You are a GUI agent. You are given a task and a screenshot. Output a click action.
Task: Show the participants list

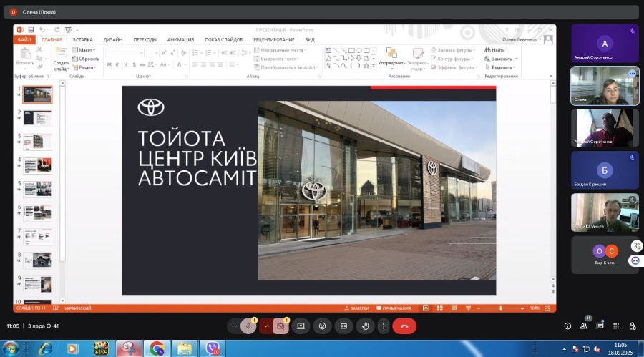tap(584, 326)
